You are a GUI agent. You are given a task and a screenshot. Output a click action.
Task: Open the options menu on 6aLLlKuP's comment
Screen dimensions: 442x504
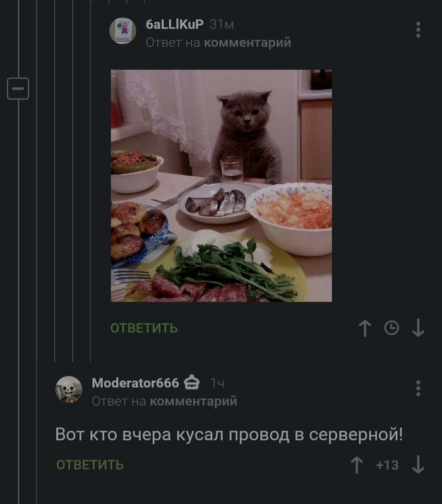(418, 30)
